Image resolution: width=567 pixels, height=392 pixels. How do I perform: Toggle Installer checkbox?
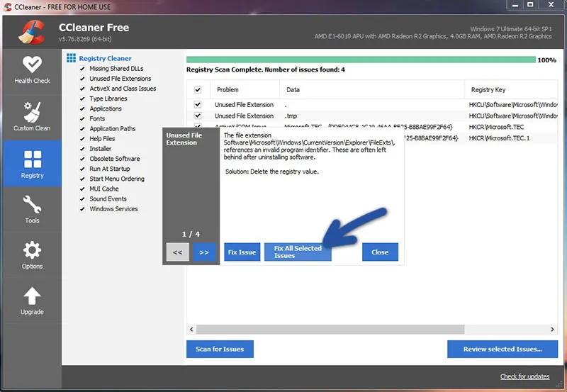[82, 149]
